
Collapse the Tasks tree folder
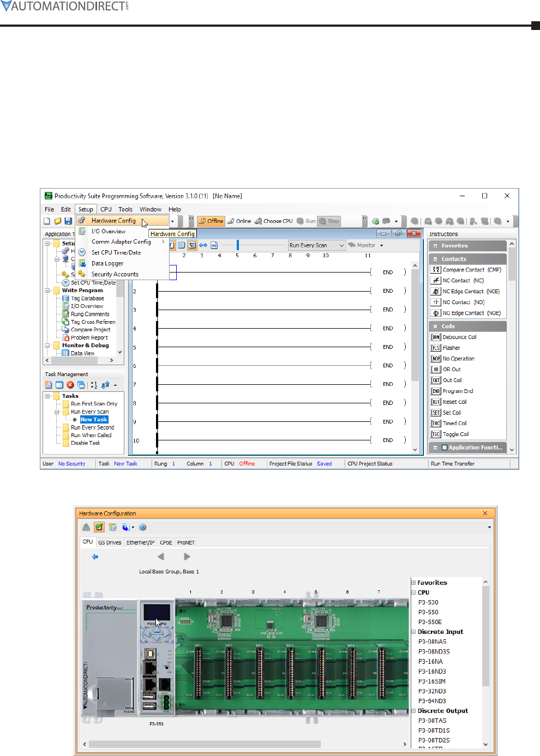coord(48,396)
